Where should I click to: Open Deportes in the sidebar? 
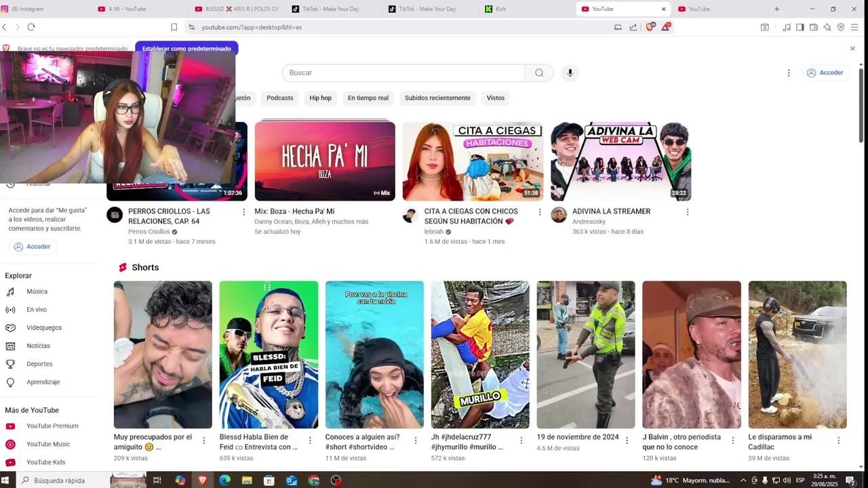click(39, 364)
